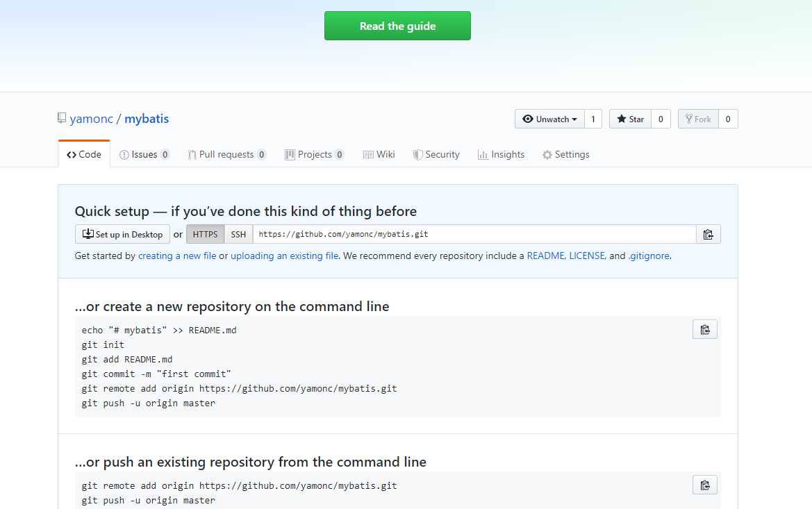Select HTTPS clone protocol
Image resolution: width=812 pixels, height=509 pixels.
205,235
